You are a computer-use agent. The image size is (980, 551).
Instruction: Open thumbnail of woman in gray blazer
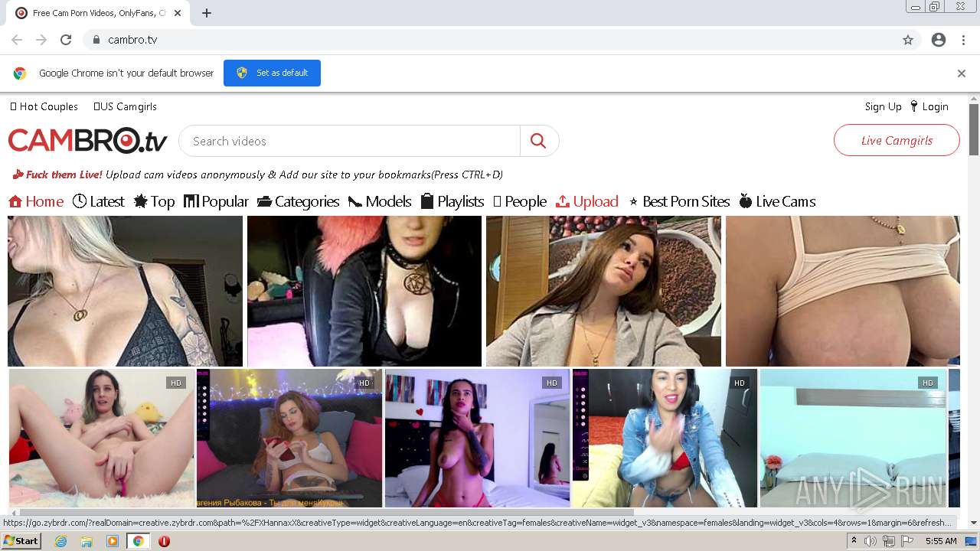click(x=603, y=291)
